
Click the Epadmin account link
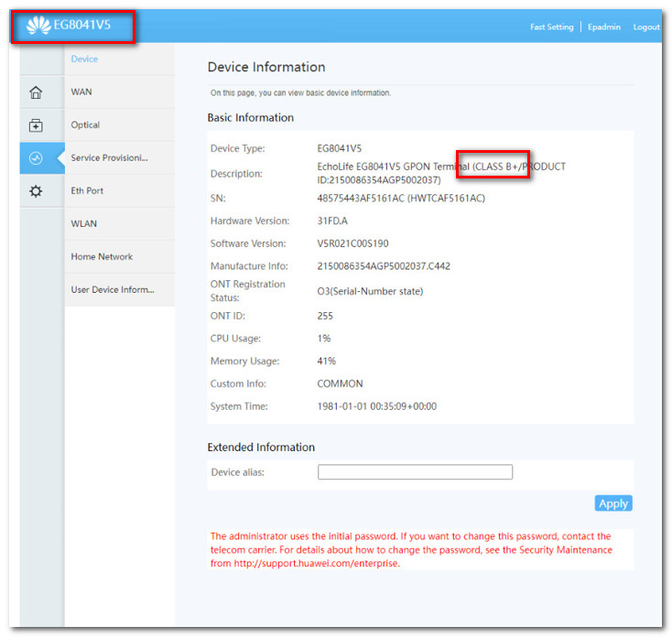pyautogui.click(x=603, y=27)
